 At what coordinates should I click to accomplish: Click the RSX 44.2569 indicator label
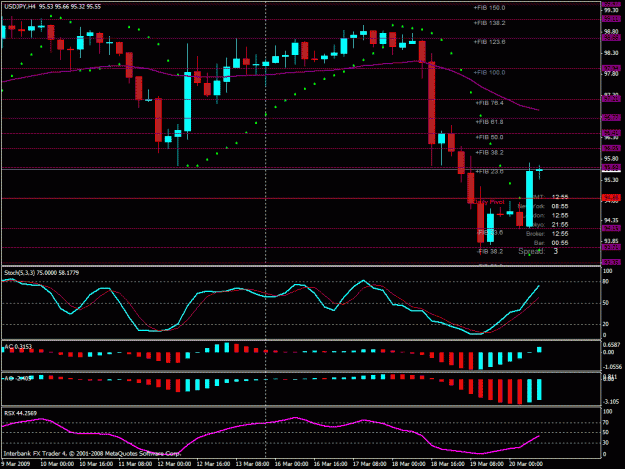(20, 413)
